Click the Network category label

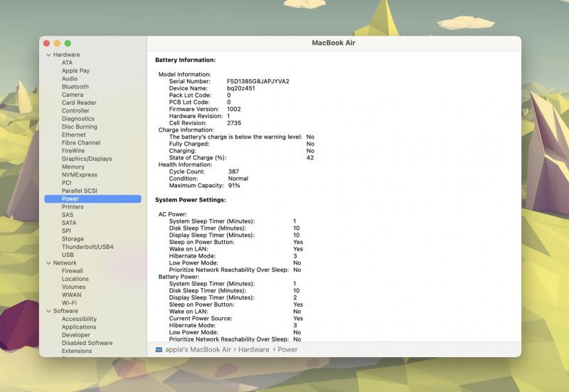65,263
